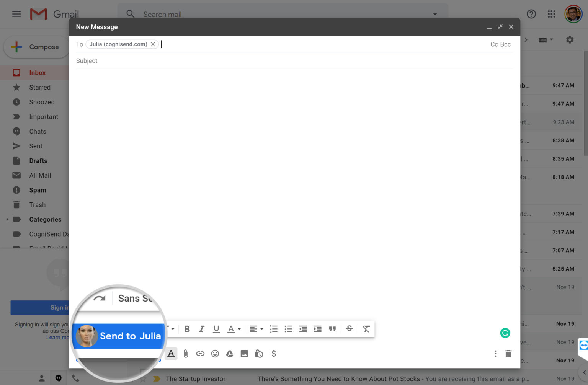This screenshot has height=385, width=588.
Task: Insert a bulleted list
Action: (288, 329)
